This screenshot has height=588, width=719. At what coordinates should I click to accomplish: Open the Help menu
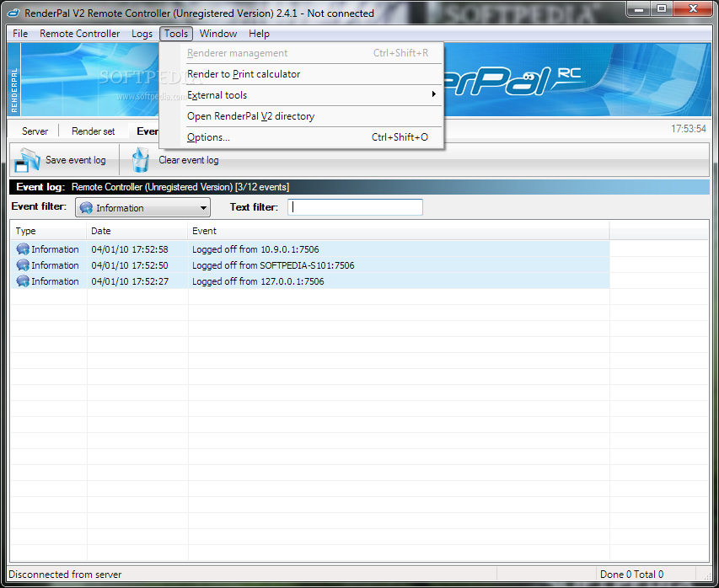259,34
